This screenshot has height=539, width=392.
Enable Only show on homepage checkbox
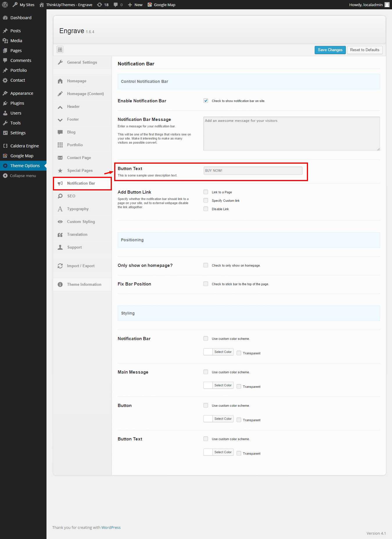point(206,265)
